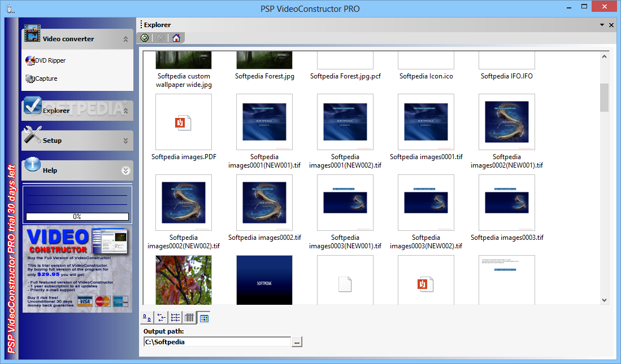Click 'Softpedia Forest.jpg.pcf' file name
This screenshot has width=621, height=364.
pyautogui.click(x=345, y=76)
